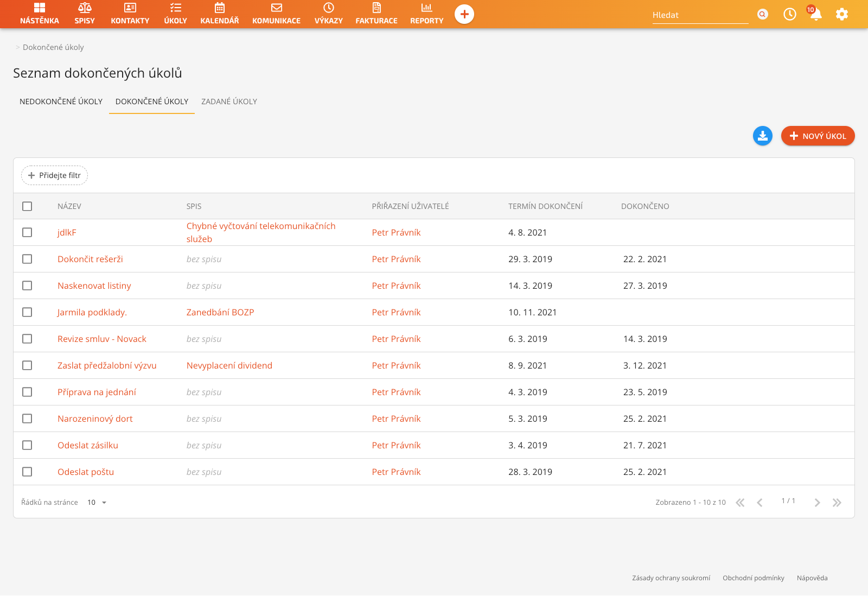Go to last page of results
The image size is (868, 596).
(837, 503)
